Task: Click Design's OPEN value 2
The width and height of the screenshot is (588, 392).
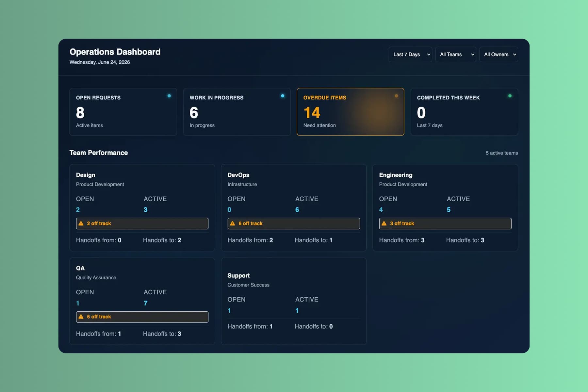Action: coord(78,210)
